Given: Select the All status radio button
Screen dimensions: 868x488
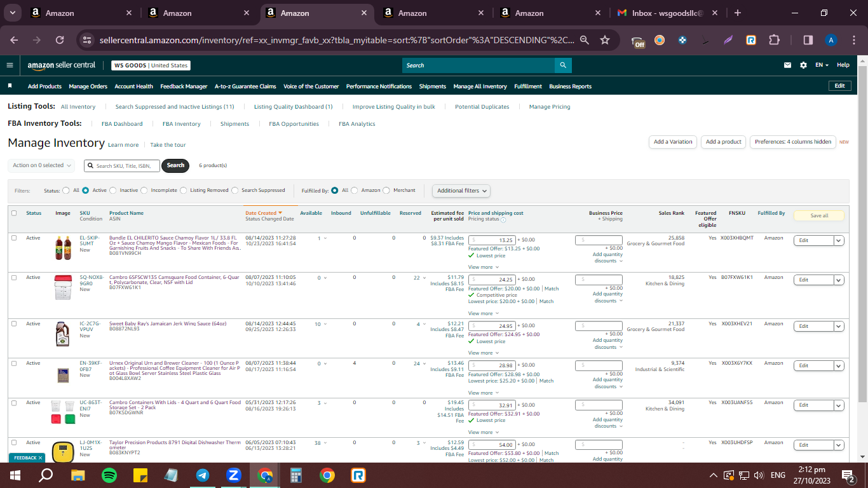Looking at the screenshot, I should [66, 190].
